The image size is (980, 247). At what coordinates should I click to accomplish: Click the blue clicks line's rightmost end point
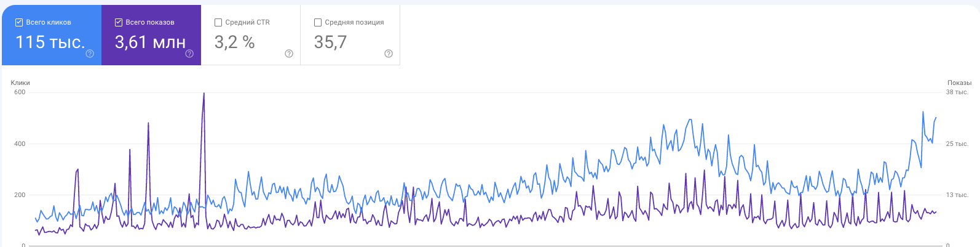[x=936, y=117]
